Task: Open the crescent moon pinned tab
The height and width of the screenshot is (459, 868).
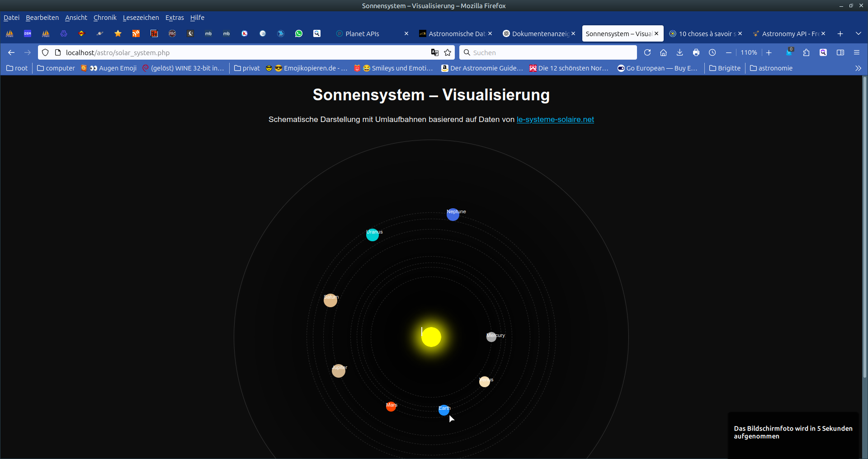Action: tap(190, 33)
